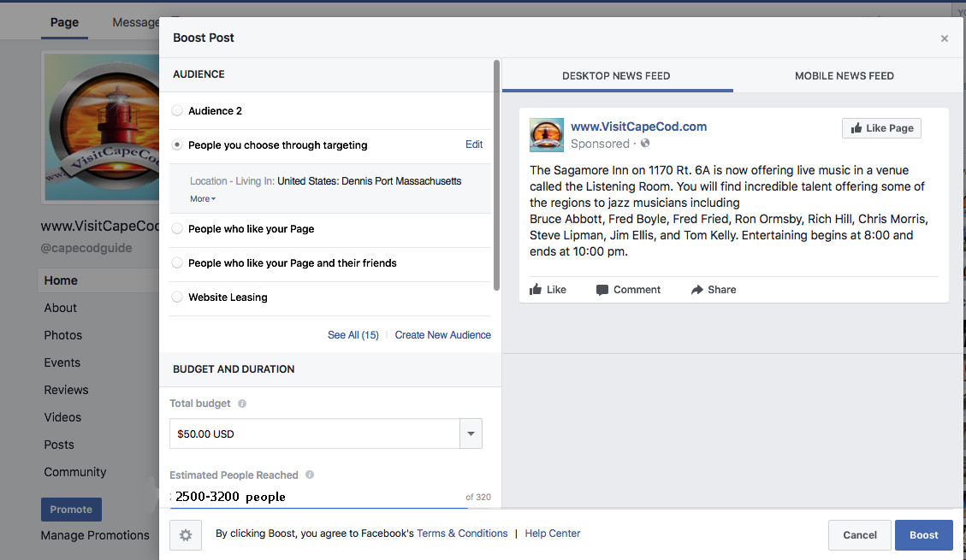966x560 pixels.
Task: Click the globe public-audience icon next to Sponsored
Action: [x=645, y=143]
